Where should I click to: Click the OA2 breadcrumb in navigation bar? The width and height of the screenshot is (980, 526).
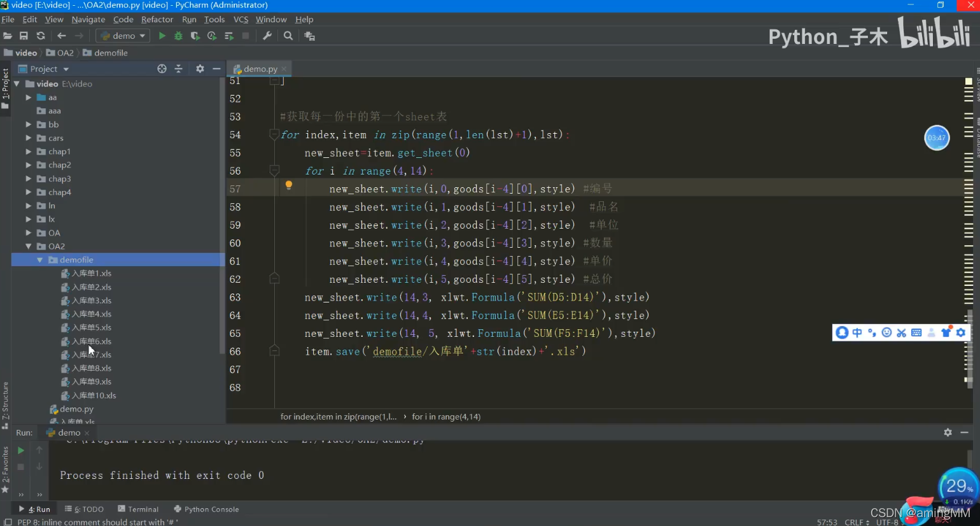coord(60,53)
